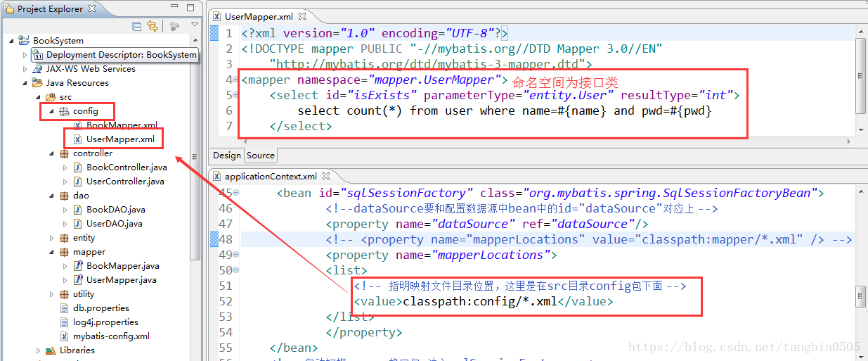Screen dimensions: 868x361
Task: Click the db.properties file icon
Action: (x=65, y=308)
